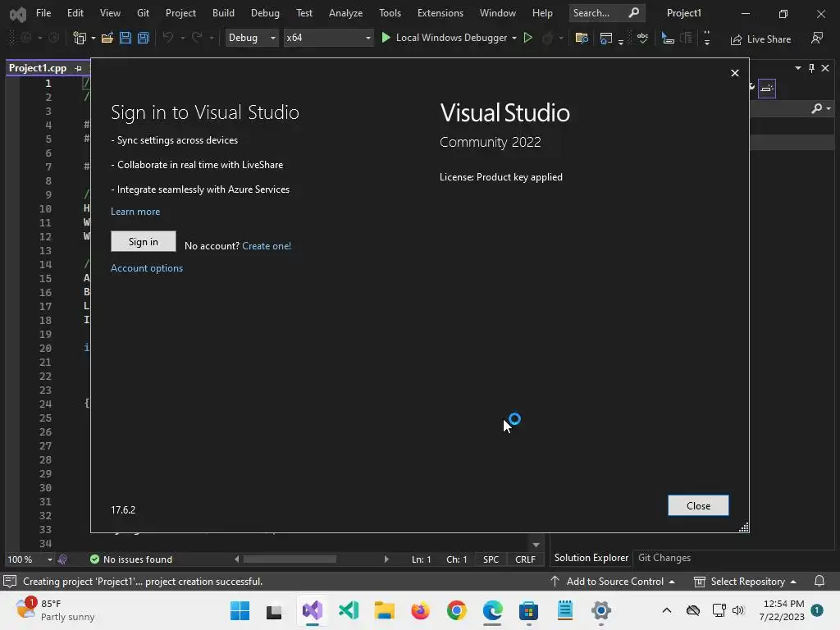Open the side panel window options dropdown arrow
840x630 pixels.
tap(798, 68)
